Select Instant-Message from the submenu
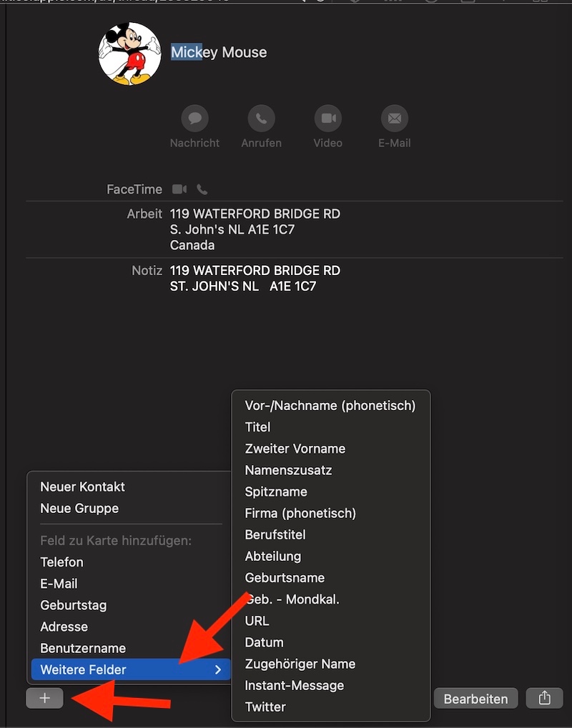Viewport: 572px width, 728px height. pos(294,685)
